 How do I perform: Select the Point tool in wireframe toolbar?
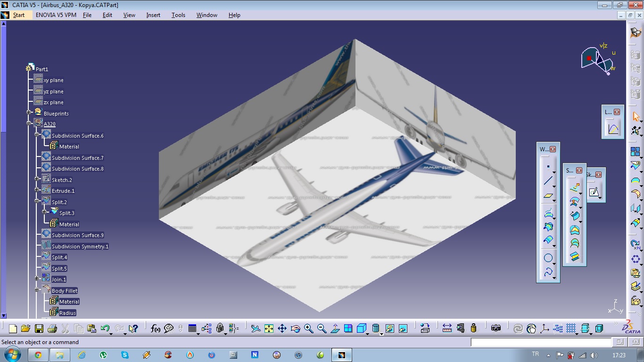click(x=548, y=166)
